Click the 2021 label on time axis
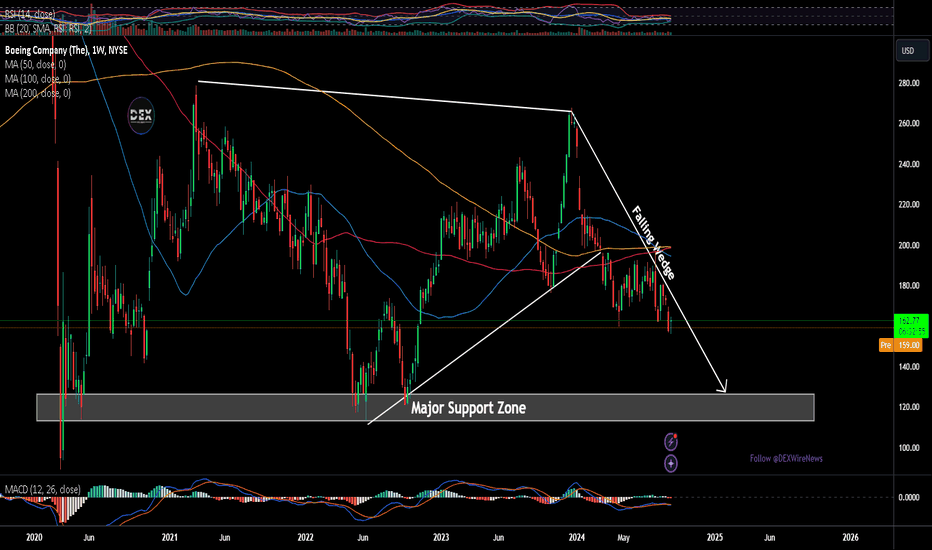 (x=169, y=538)
